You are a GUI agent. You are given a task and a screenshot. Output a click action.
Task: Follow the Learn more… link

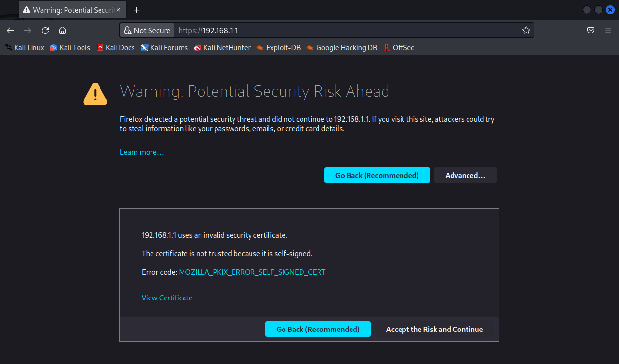(x=142, y=152)
